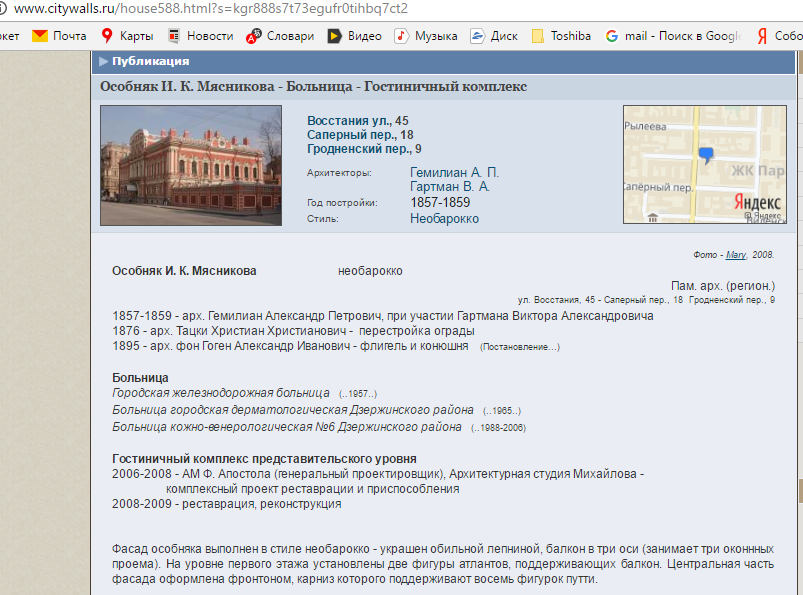
Task: Open the Музыка note bookmark icon
Action: pos(401,36)
